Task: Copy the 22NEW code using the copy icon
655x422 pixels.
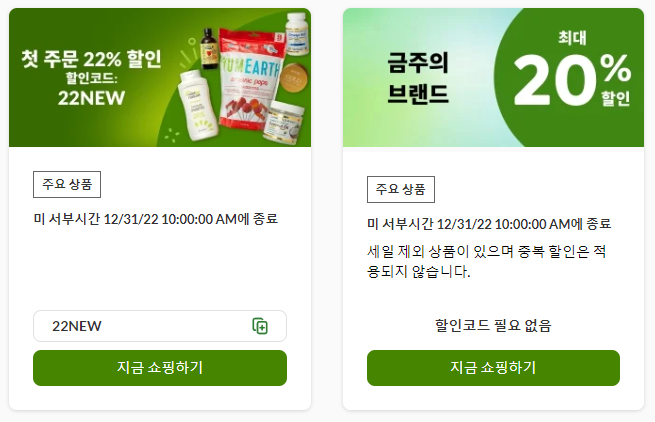Action: pyautogui.click(x=260, y=326)
